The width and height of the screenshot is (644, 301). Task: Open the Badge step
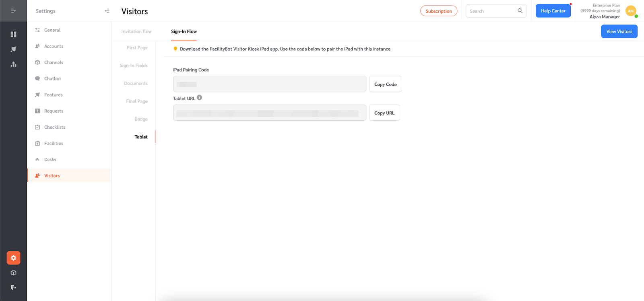click(141, 119)
